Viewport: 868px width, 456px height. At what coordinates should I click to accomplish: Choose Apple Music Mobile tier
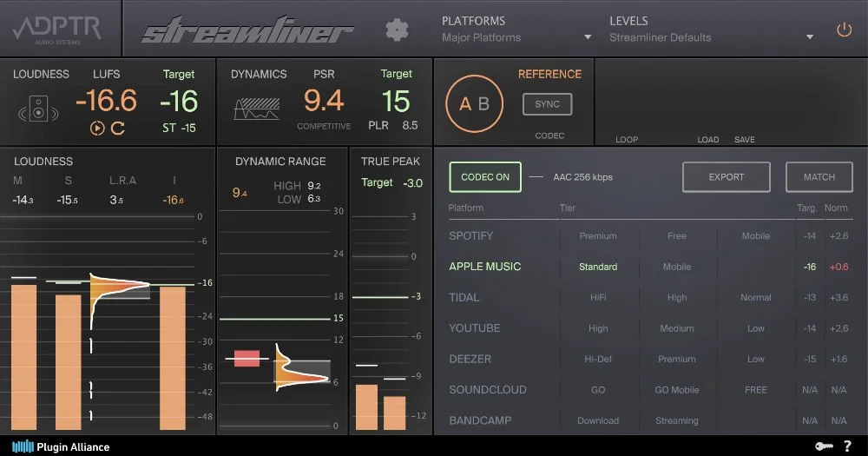676,267
